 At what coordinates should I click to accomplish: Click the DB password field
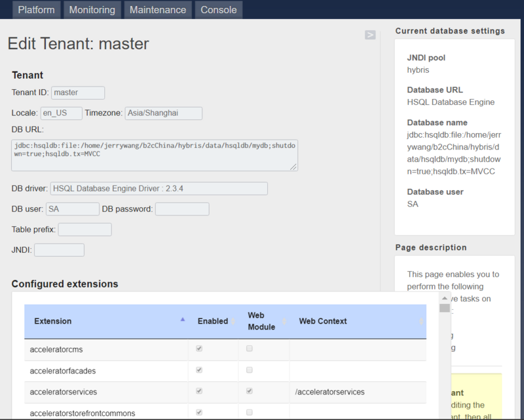[x=182, y=209]
